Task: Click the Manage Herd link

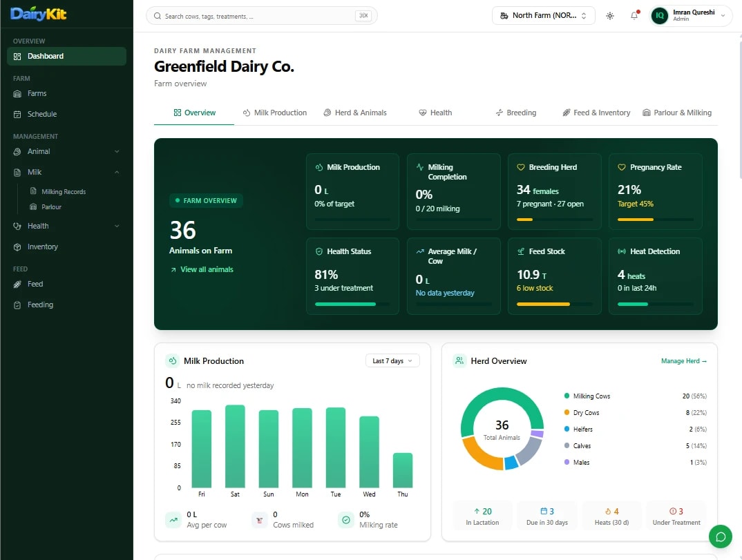Action: tap(684, 361)
